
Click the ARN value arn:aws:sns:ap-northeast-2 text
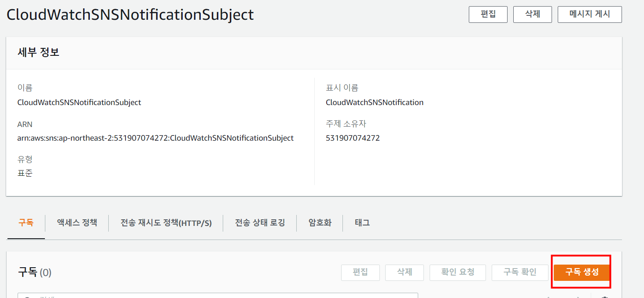(155, 138)
